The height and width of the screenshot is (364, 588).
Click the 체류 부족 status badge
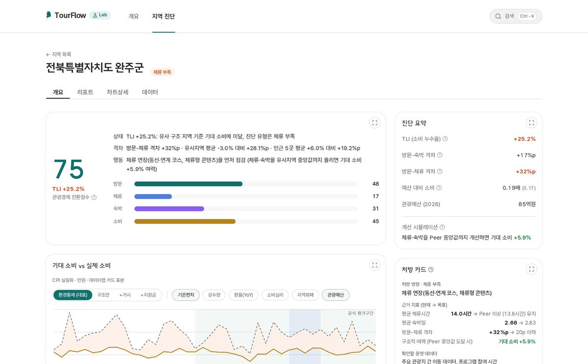pyautogui.click(x=162, y=72)
